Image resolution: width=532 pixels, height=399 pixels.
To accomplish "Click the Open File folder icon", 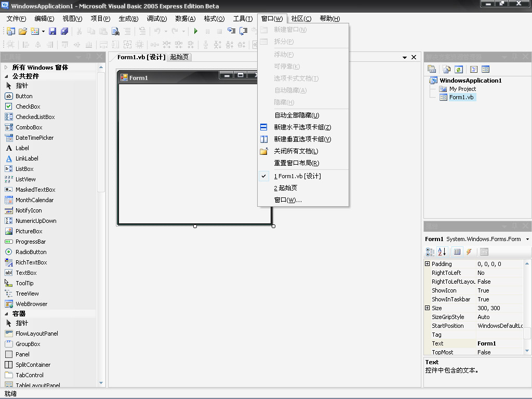I will pos(23,31).
